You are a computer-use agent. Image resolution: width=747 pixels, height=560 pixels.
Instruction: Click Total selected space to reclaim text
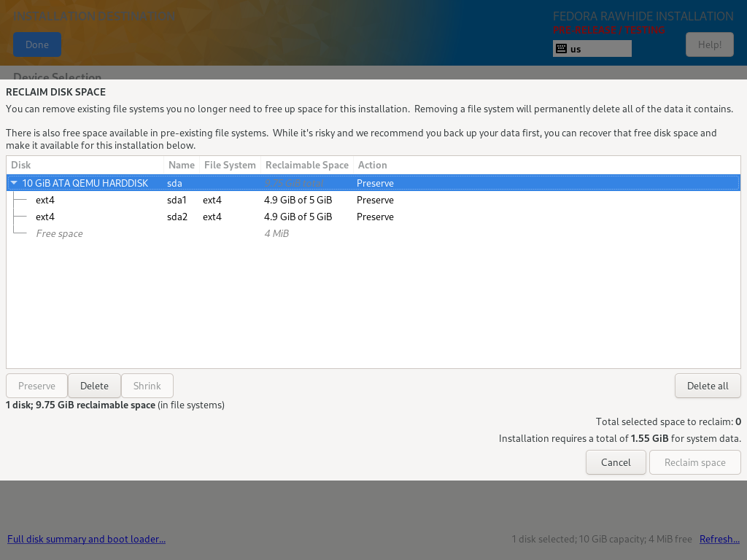(x=668, y=421)
